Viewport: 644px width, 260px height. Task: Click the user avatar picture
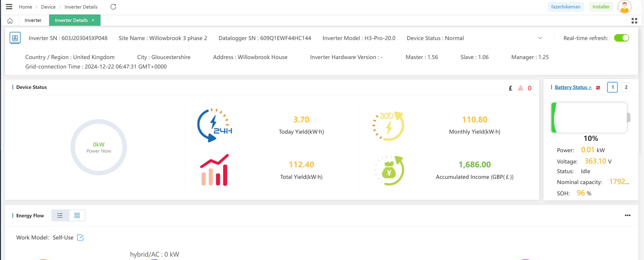coord(624,7)
